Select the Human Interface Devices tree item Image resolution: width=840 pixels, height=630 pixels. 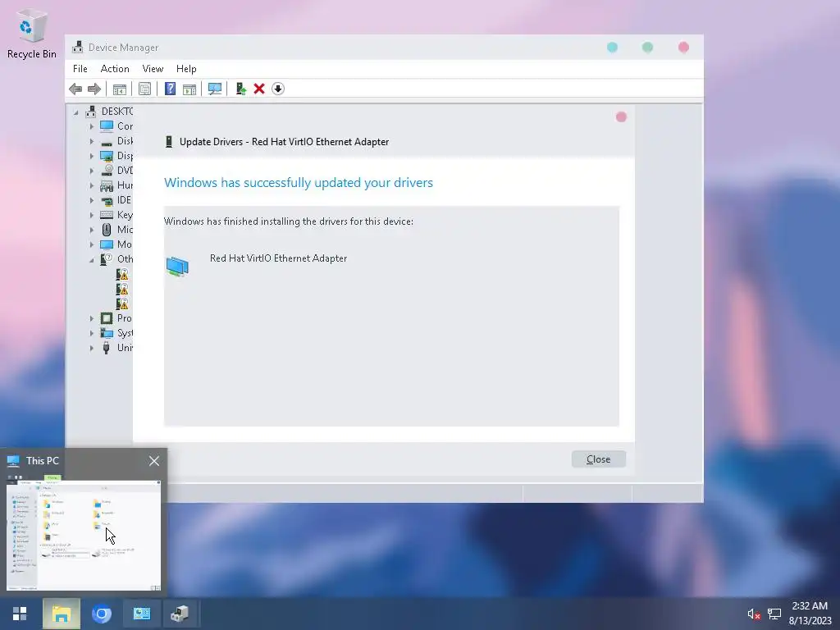click(x=116, y=185)
